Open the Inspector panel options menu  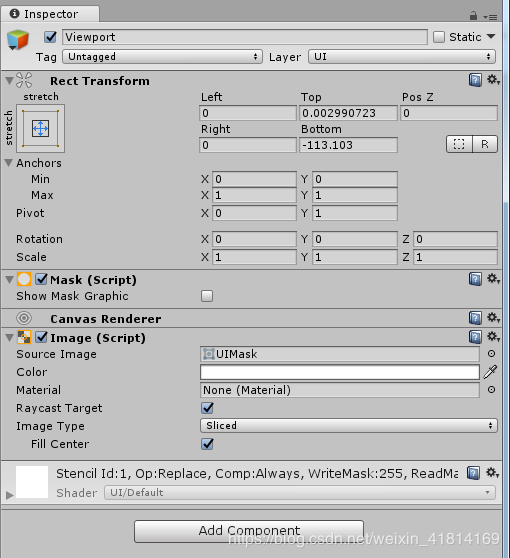point(490,17)
